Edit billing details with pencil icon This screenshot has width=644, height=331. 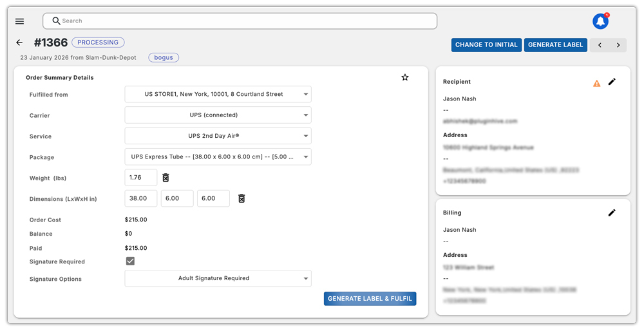coord(612,213)
